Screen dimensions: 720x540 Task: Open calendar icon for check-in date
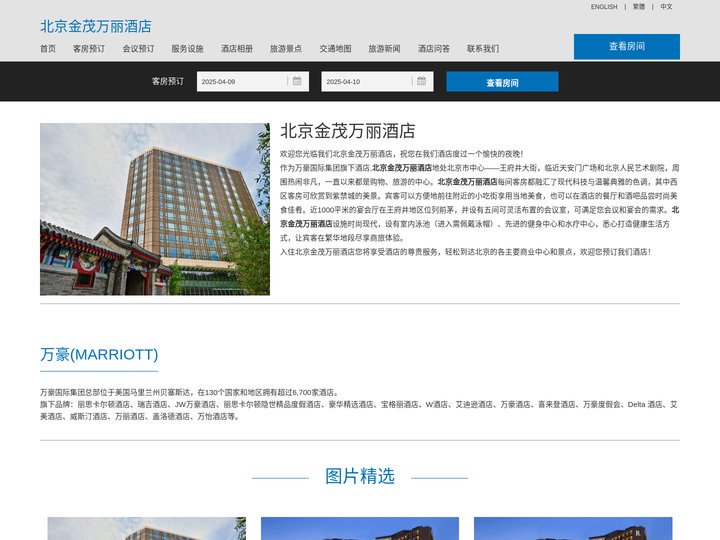tap(297, 81)
